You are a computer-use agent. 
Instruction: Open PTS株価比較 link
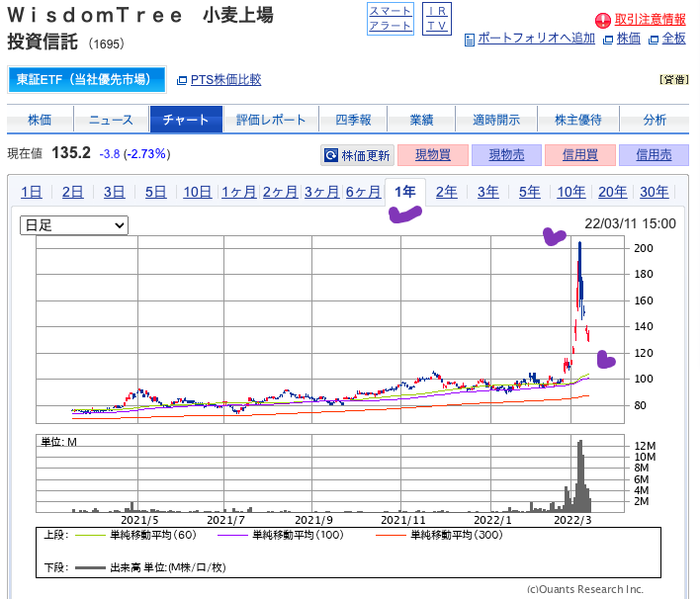(x=225, y=80)
